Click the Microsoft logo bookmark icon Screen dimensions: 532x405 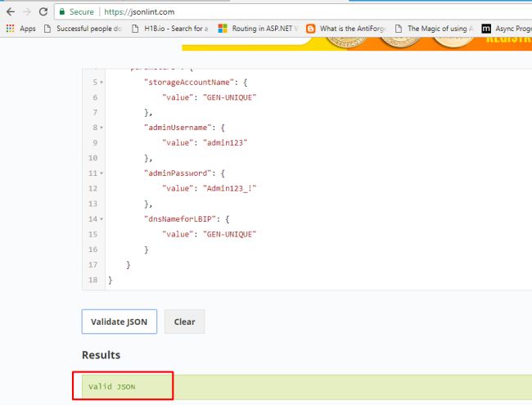click(x=223, y=29)
